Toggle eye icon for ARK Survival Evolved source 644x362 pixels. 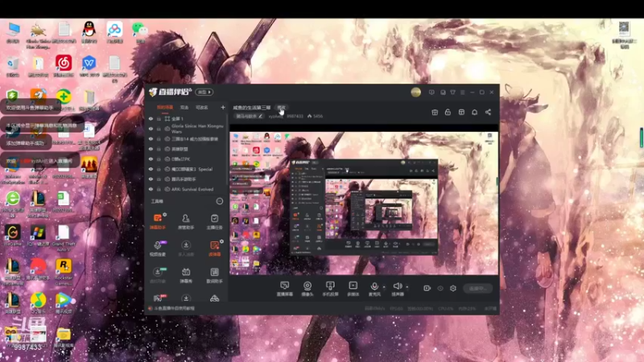point(151,189)
